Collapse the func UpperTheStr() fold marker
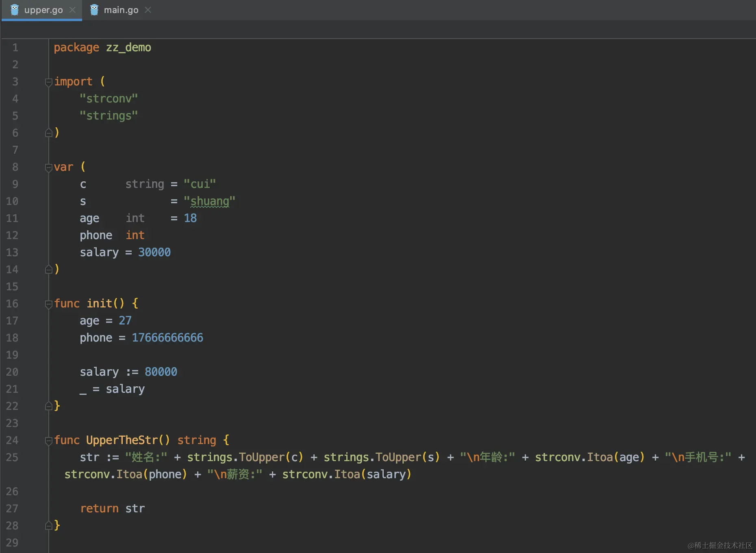This screenshot has height=553, width=756. coord(48,440)
